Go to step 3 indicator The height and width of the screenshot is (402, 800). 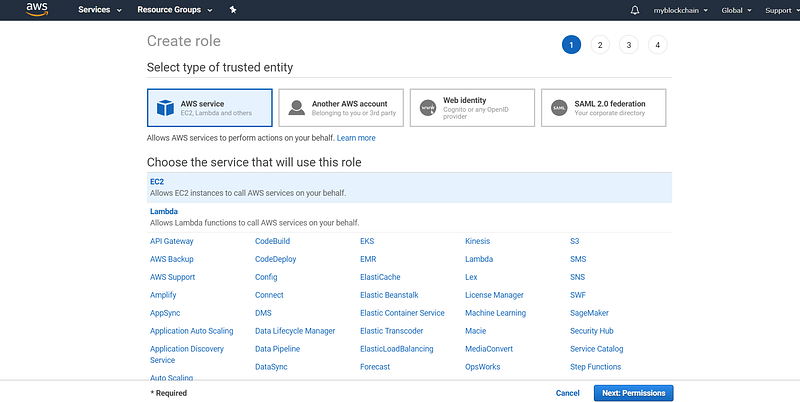click(x=629, y=45)
